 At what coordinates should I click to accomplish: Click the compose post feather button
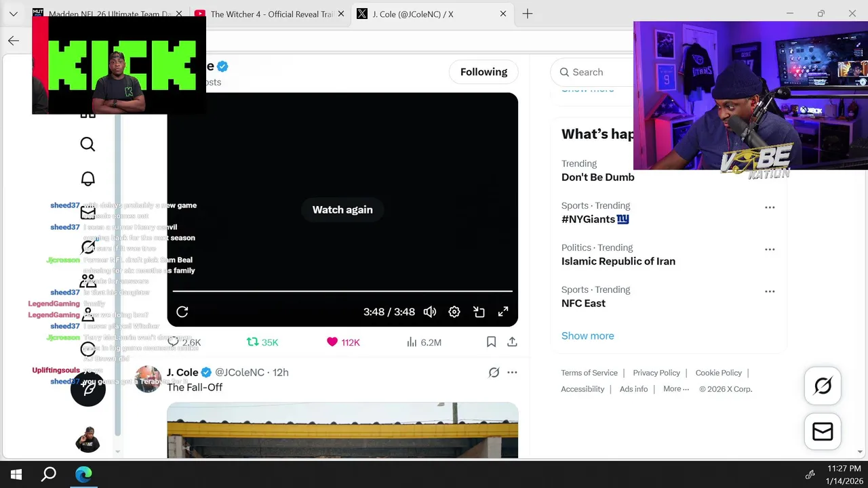click(88, 389)
